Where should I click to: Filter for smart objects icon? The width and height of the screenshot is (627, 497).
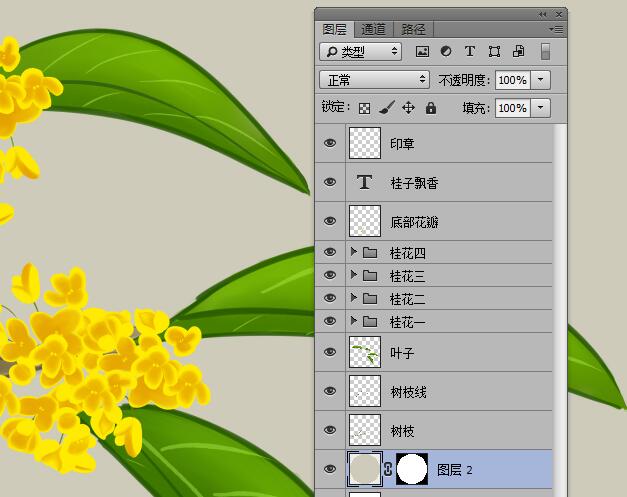(x=519, y=52)
